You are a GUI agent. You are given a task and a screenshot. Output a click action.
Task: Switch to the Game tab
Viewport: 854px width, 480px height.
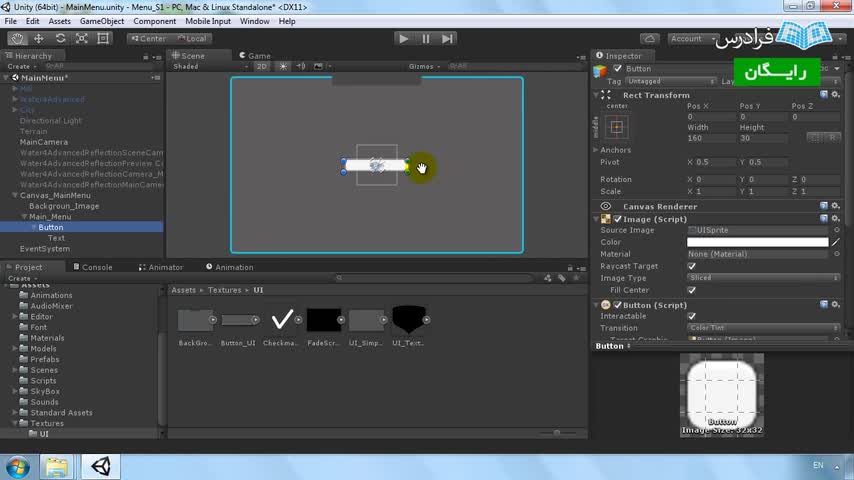pos(255,56)
